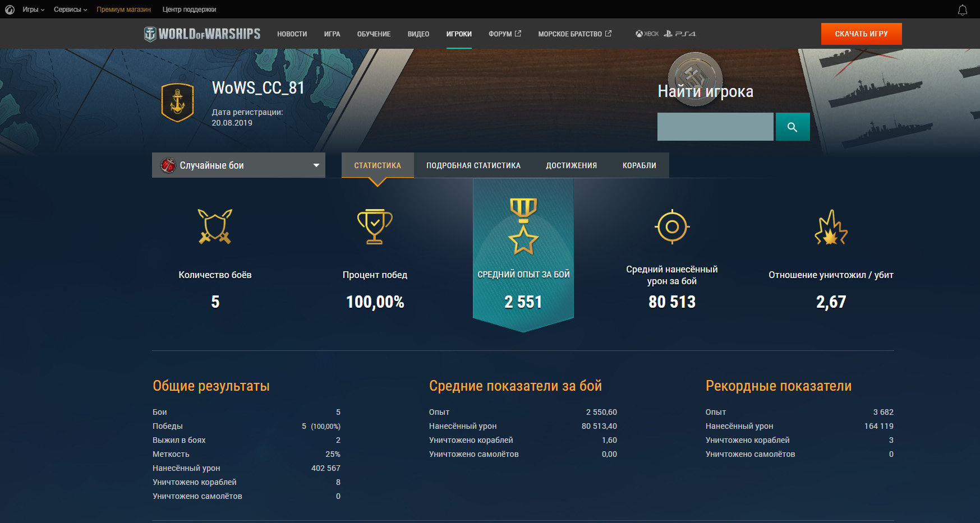Open the Достижения tab
The image size is (980, 523).
[x=571, y=165]
